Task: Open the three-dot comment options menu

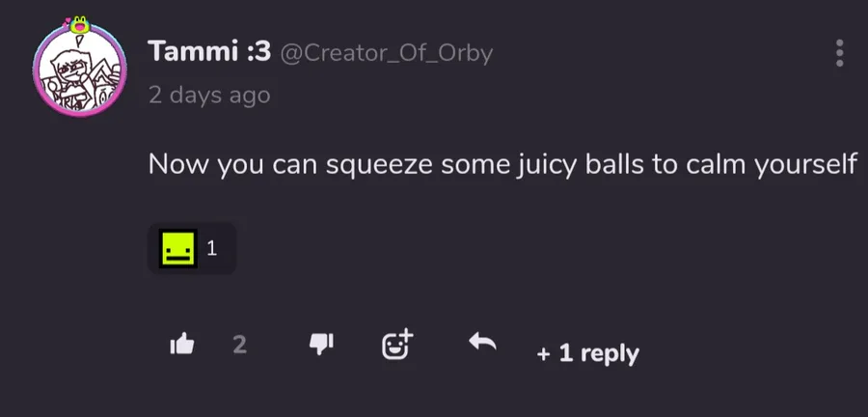Action: tap(839, 53)
